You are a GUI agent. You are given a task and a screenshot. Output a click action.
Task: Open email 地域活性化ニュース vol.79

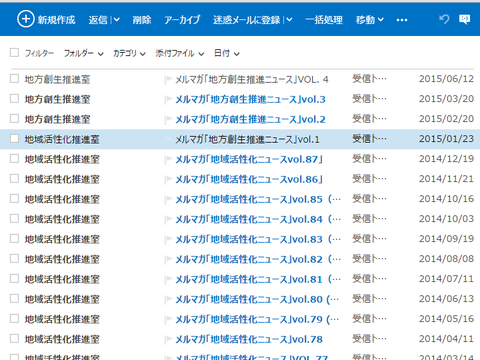(x=257, y=319)
